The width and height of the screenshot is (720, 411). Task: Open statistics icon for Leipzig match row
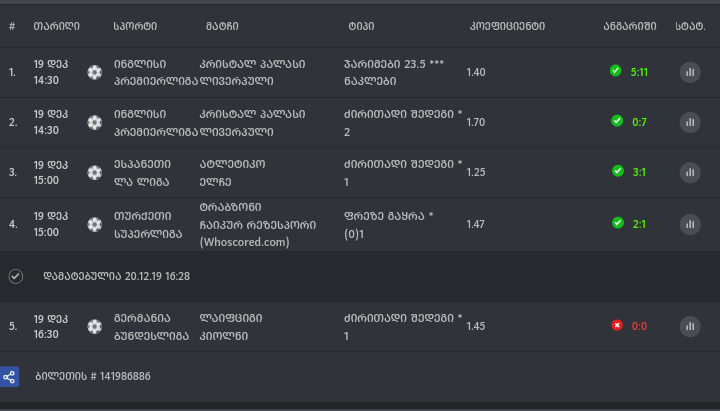[690, 326]
